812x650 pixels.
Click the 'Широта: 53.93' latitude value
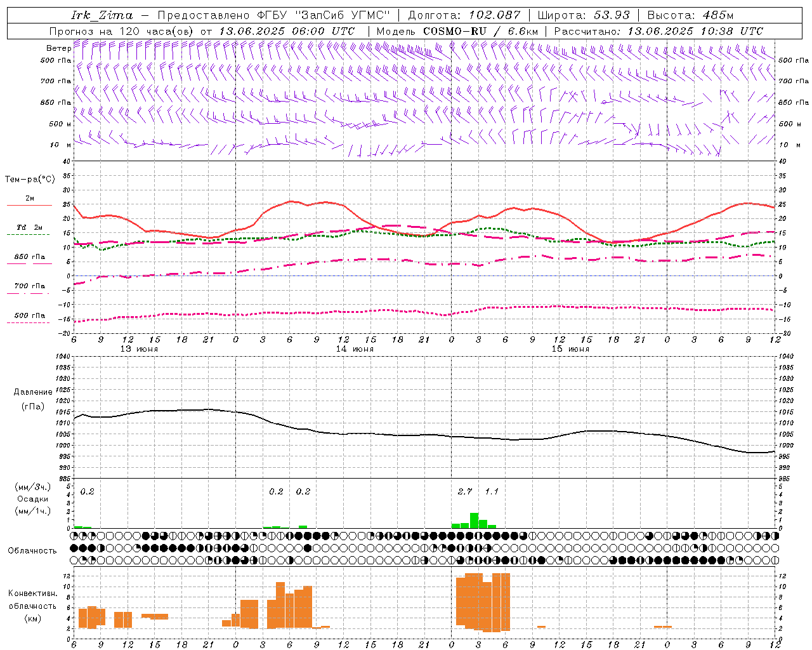584,15
